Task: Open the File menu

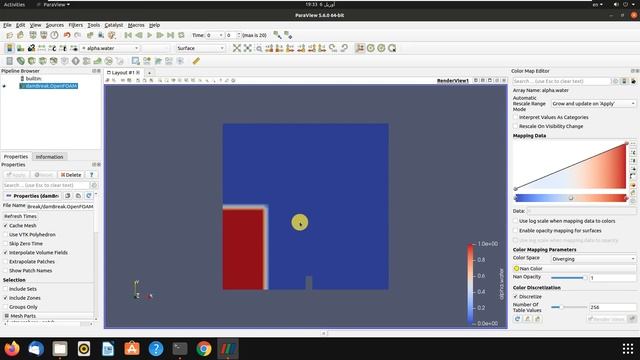Action: click(7, 25)
